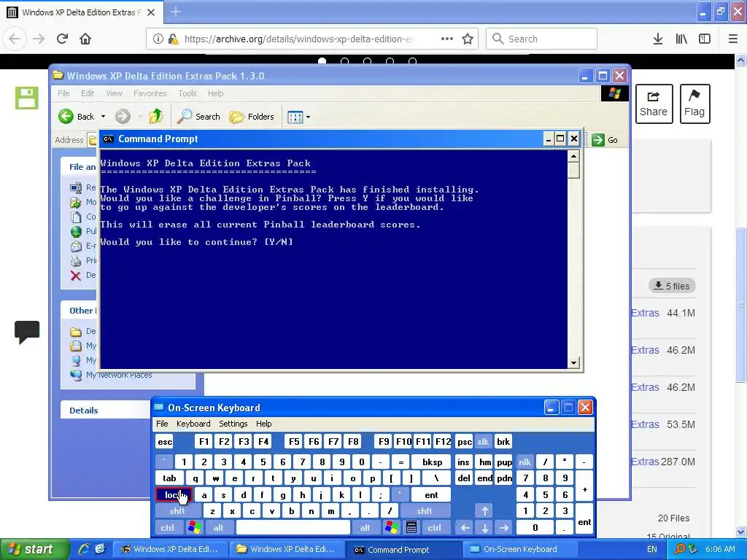747x560 pixels.
Task: Toggle the left shft key
Action: 177,511
